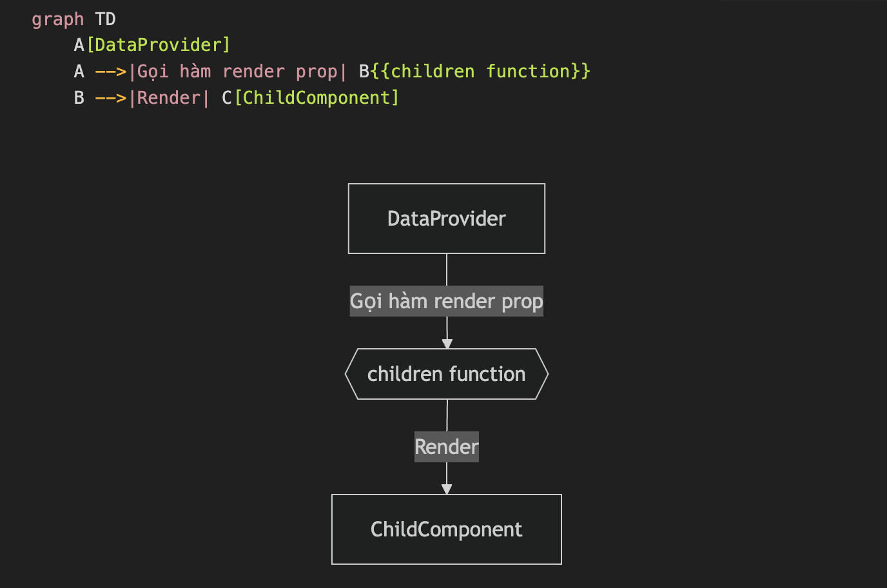
Task: Click the 'Gọi hàm render prop' edge label
Action: coord(447,301)
